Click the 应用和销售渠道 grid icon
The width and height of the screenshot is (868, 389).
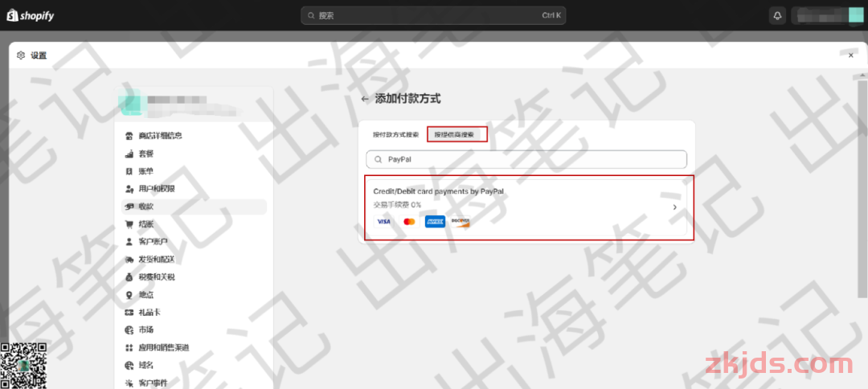129,348
